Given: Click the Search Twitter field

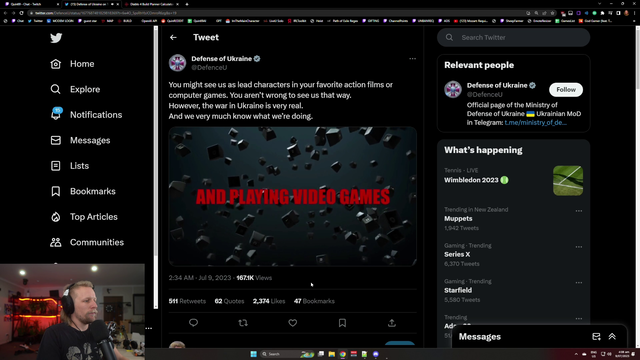Looking at the screenshot, I should (513, 38).
